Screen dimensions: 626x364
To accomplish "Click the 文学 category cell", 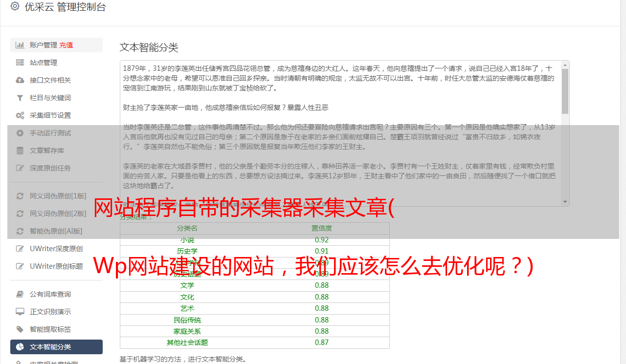I will click(187, 285).
